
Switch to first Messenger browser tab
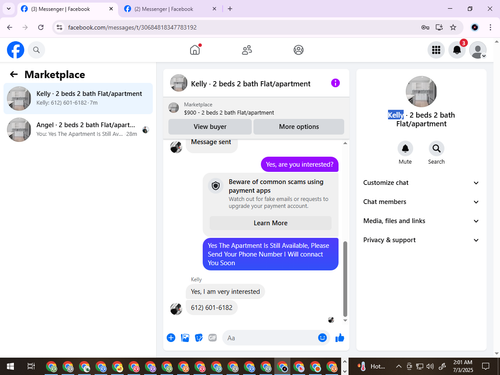coord(67,9)
